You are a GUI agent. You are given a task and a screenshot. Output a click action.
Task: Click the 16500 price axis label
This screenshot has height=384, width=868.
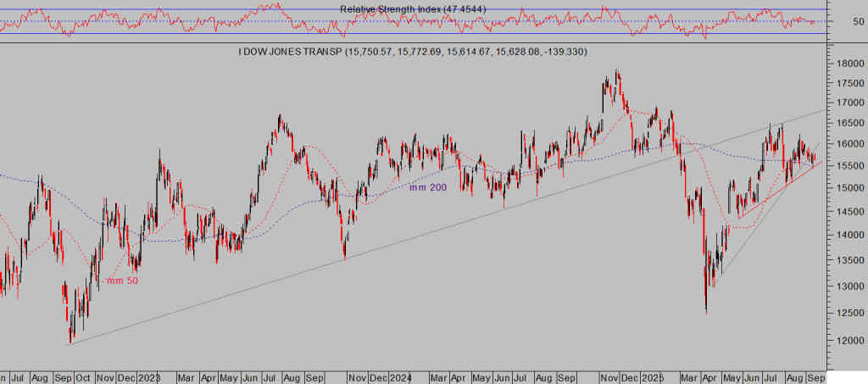[851, 124]
